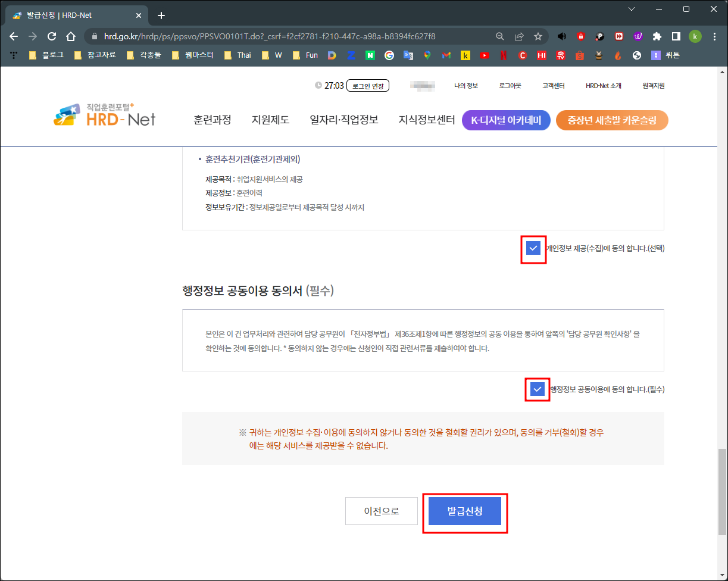
Task: Switch to the 발급신청 browser tab
Action: 71,14
